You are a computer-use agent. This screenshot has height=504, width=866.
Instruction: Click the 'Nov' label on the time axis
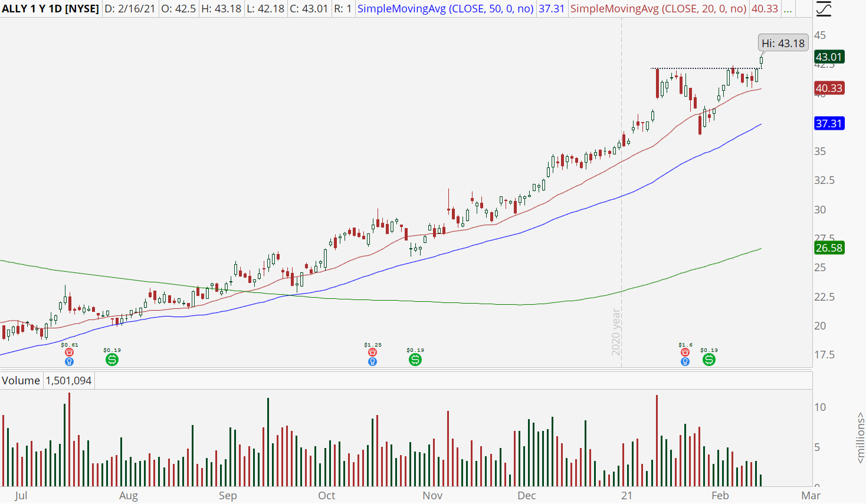pyautogui.click(x=432, y=496)
